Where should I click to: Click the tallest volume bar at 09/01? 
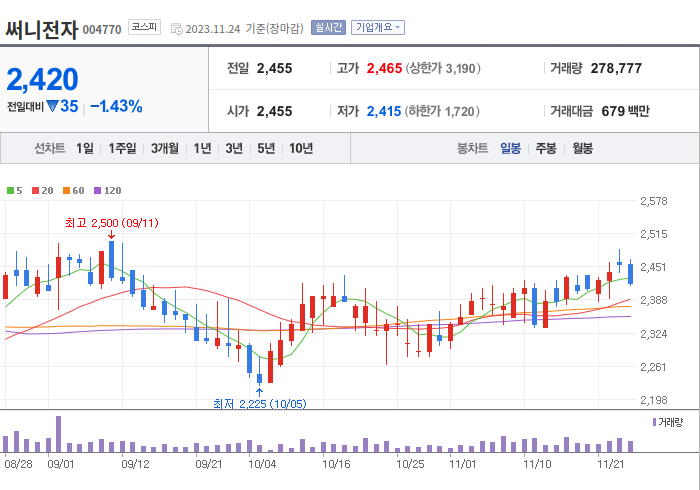(58, 434)
